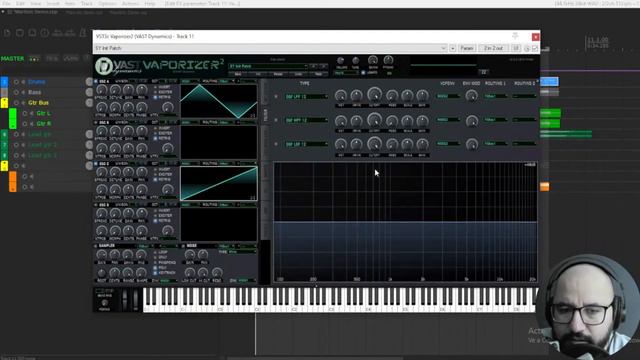The image size is (640, 360).
Task: Click record-arm circle on Drums track
Action: (16, 82)
